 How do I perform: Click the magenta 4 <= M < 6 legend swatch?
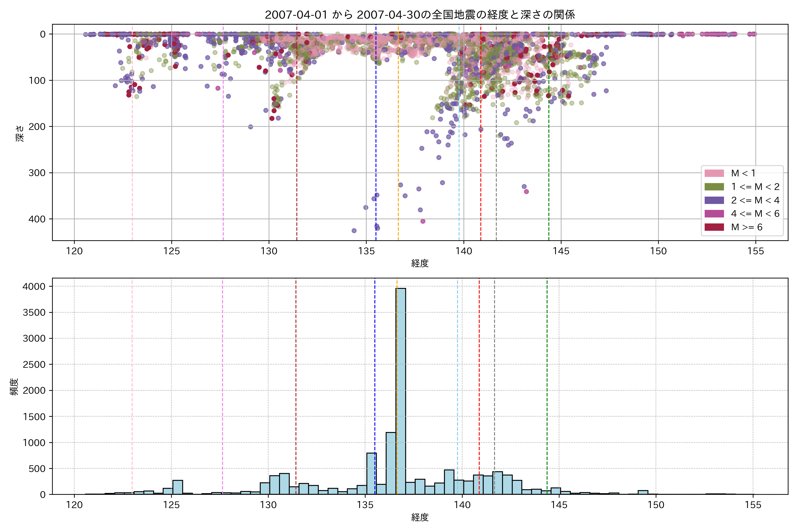click(714, 213)
